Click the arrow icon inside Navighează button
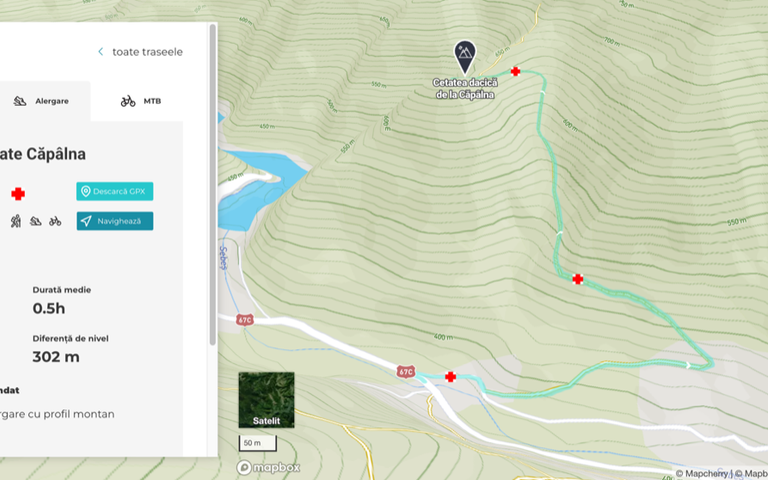This screenshot has height=480, width=768. point(86,221)
